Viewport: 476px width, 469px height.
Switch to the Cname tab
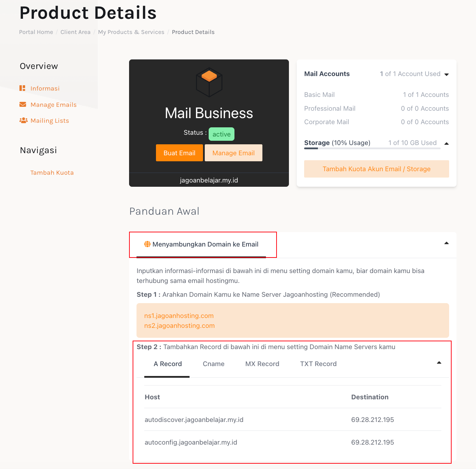point(214,364)
